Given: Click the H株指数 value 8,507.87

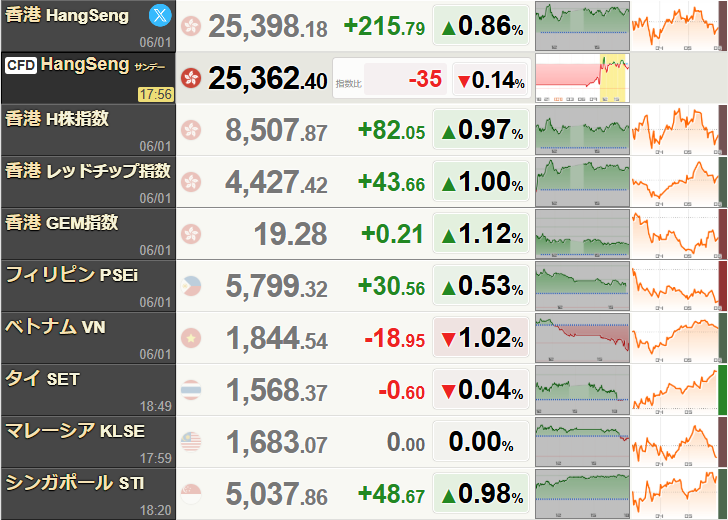Looking at the screenshot, I should pyautogui.click(x=276, y=130).
